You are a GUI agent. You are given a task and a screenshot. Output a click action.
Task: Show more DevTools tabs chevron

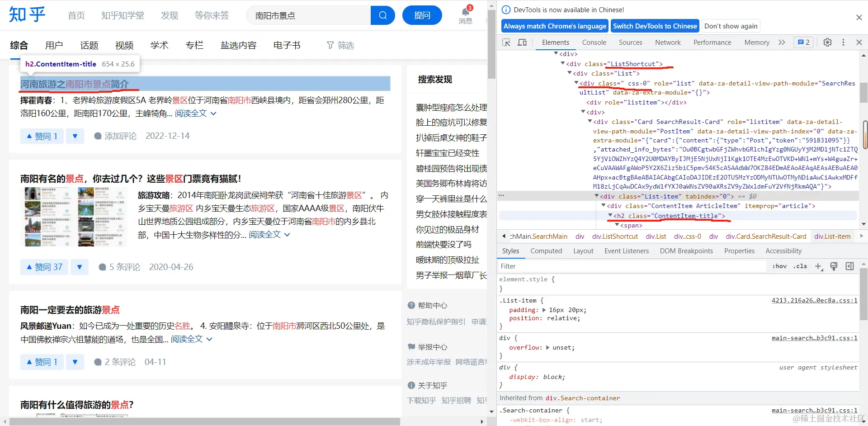pos(782,43)
